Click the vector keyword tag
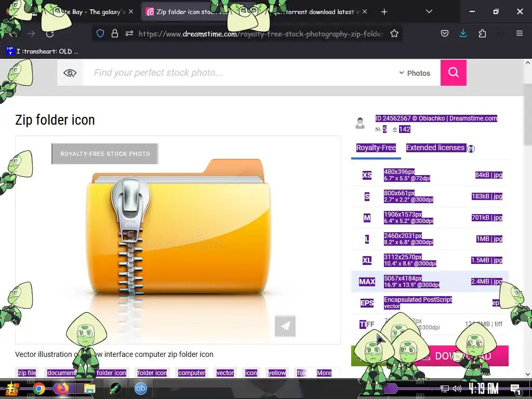 coord(225,373)
